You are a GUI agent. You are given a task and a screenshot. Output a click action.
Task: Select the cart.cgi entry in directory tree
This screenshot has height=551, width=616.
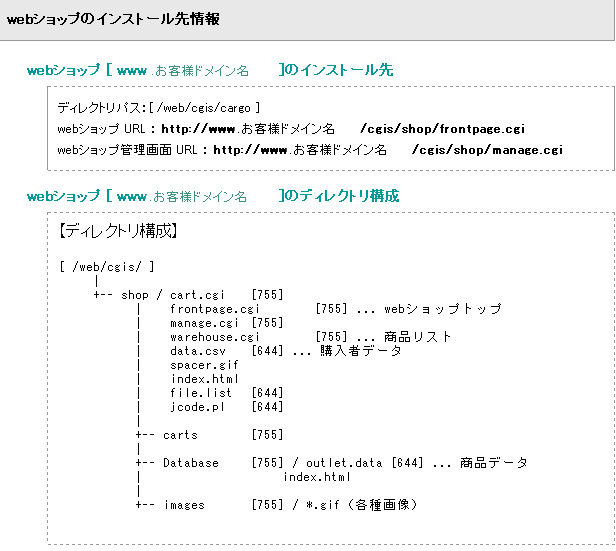(x=197, y=295)
